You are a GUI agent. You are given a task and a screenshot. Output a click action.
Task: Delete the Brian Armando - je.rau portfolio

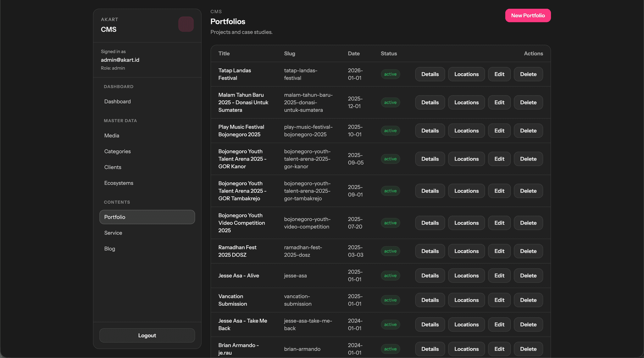coord(528,349)
